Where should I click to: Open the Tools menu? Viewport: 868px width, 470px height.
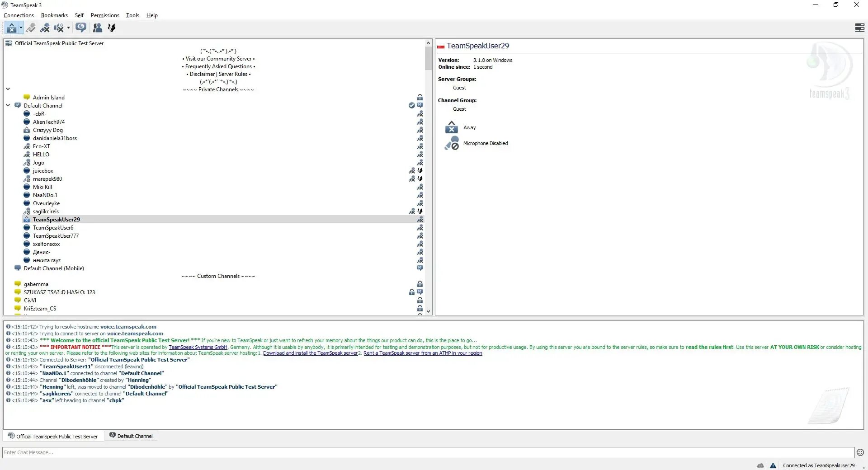(132, 15)
